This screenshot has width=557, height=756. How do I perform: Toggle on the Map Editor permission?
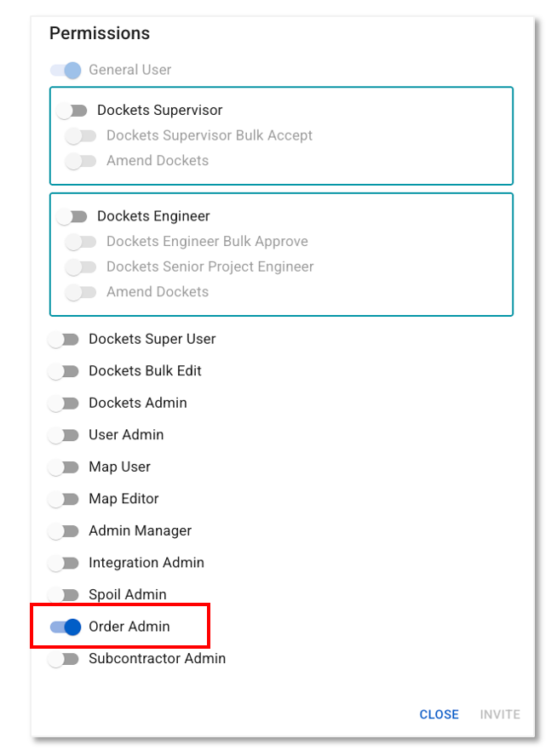click(65, 499)
